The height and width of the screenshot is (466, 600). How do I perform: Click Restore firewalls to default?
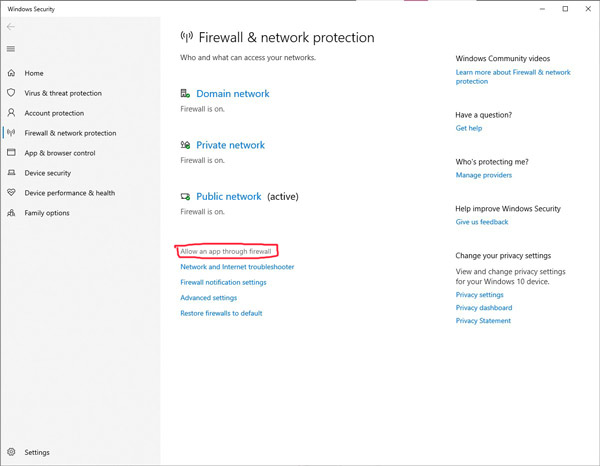[x=221, y=313]
